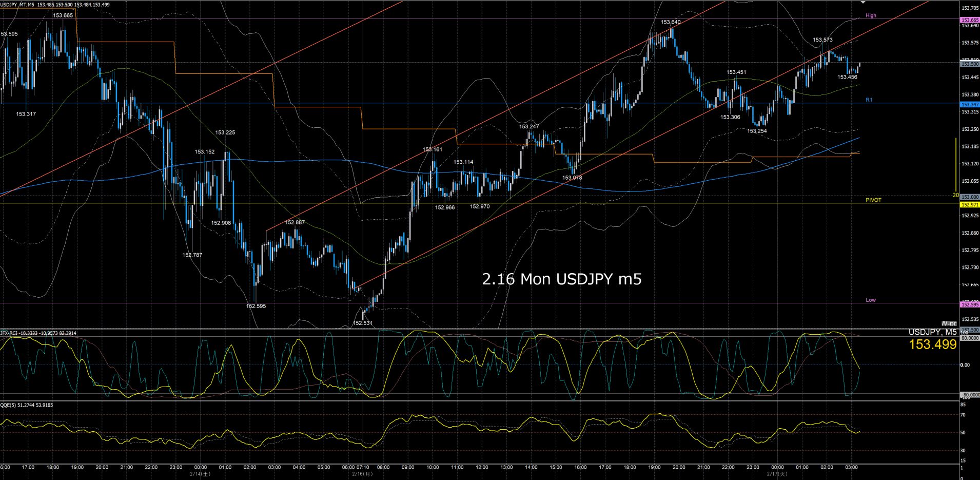Click the 2/17(火) date on time axis
The width and height of the screenshot is (980, 480).
777,474
